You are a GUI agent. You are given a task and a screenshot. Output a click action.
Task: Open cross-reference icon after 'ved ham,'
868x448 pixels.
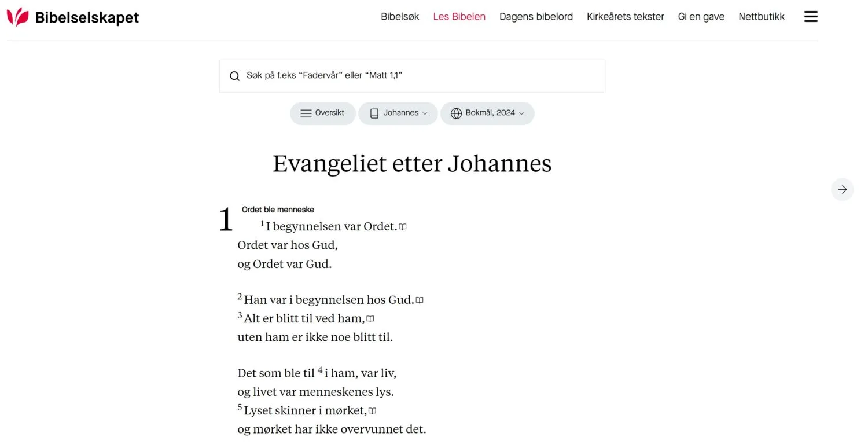370,319
